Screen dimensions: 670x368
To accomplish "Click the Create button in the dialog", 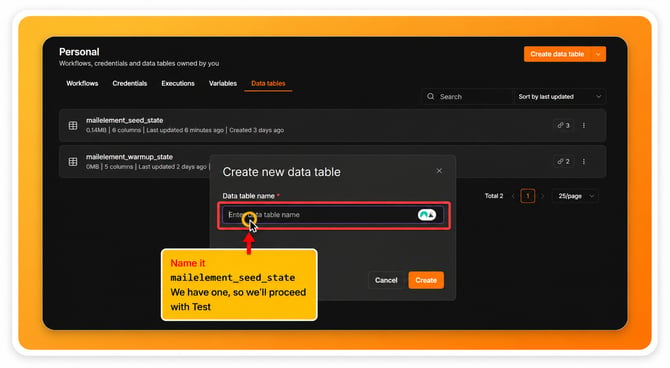I will click(426, 280).
